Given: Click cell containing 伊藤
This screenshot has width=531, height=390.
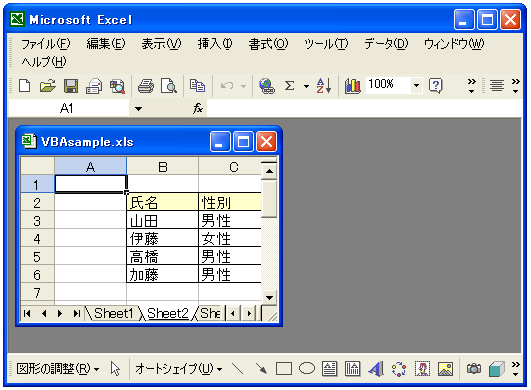Looking at the screenshot, I should click(x=163, y=239).
